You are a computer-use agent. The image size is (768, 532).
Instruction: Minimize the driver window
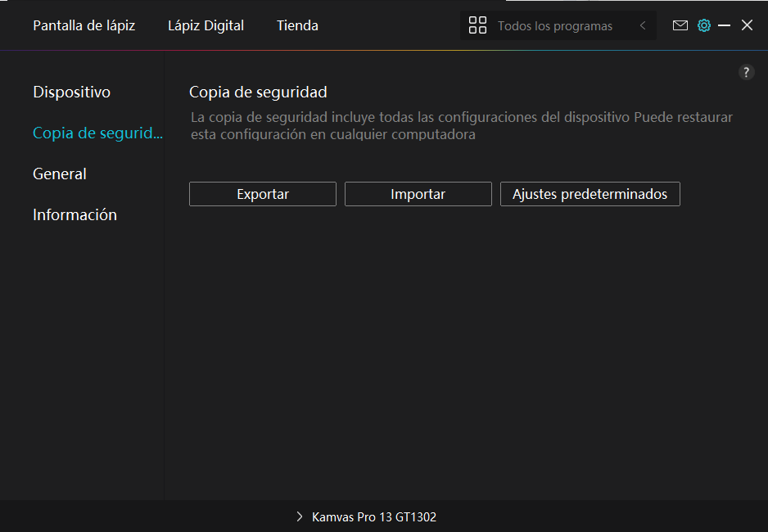pos(724,25)
